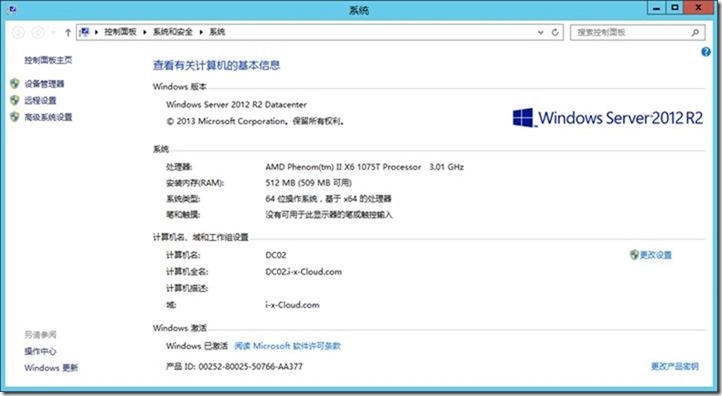Expand the chevron after 控制面板 in breadcrumb
722x396 pixels.
click(145, 32)
